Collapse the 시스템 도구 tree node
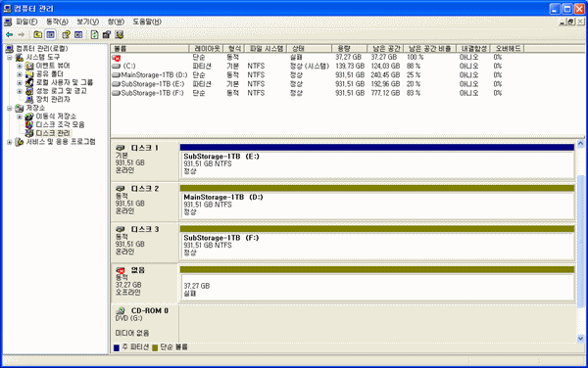 10,58
